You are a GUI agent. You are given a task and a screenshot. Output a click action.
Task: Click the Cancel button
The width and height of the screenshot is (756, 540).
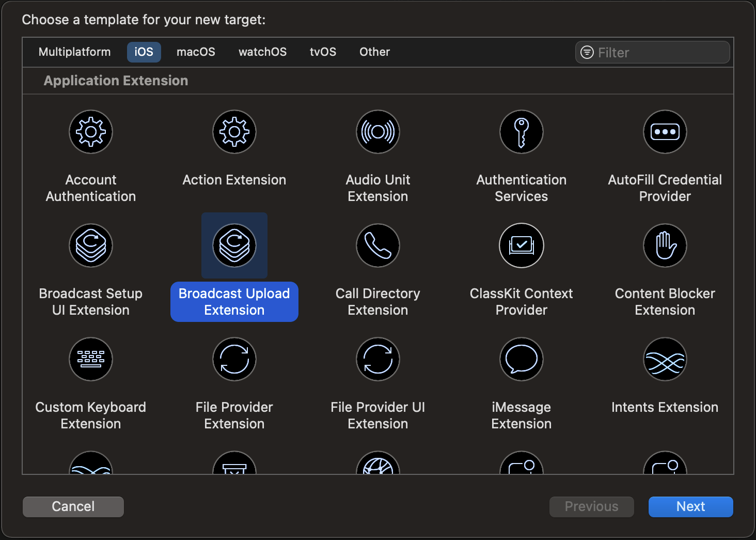click(73, 506)
